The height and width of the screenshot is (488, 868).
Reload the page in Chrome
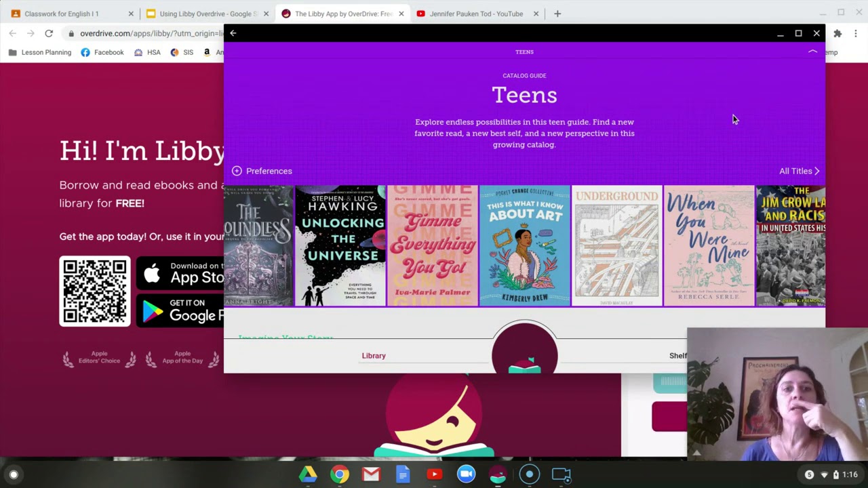49,33
